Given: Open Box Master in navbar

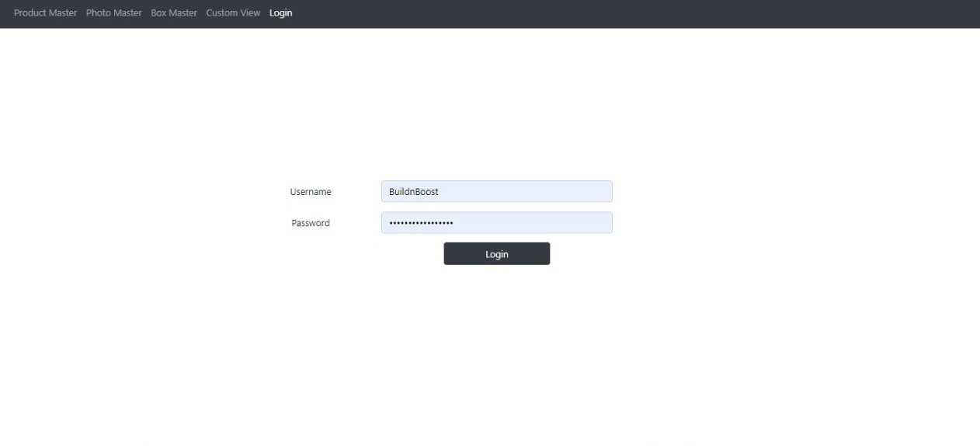Looking at the screenshot, I should [174, 13].
